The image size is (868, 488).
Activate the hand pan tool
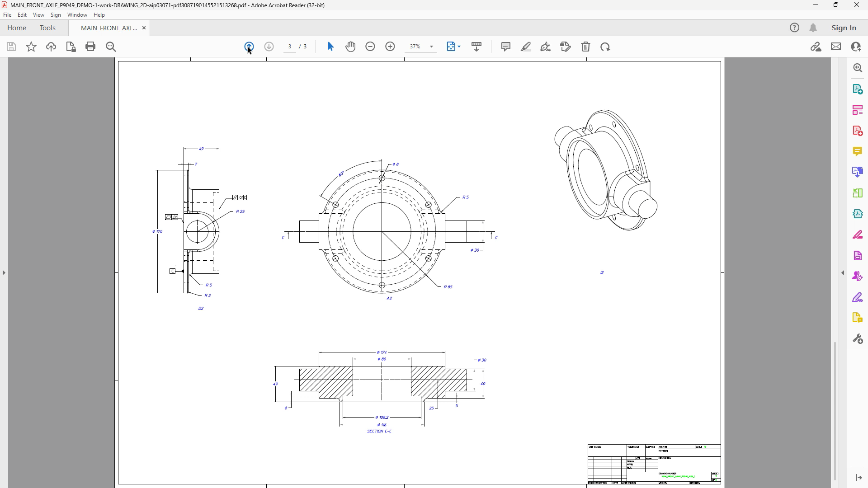(350, 47)
